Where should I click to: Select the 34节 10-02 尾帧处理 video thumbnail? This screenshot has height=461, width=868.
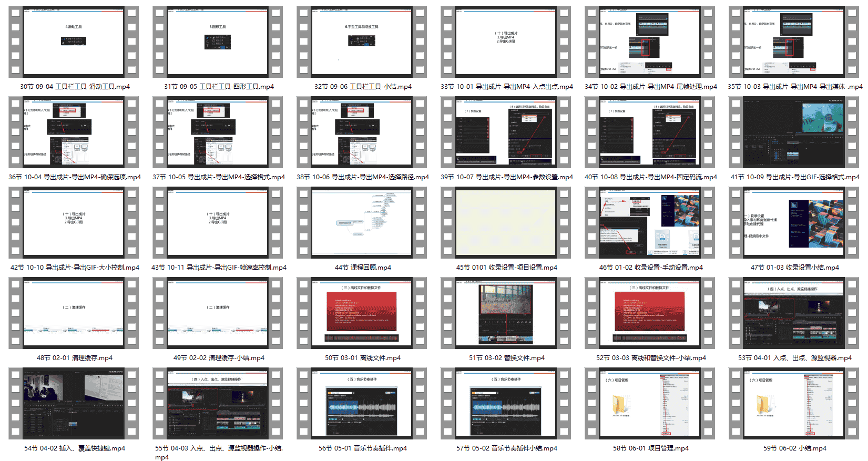point(650,42)
